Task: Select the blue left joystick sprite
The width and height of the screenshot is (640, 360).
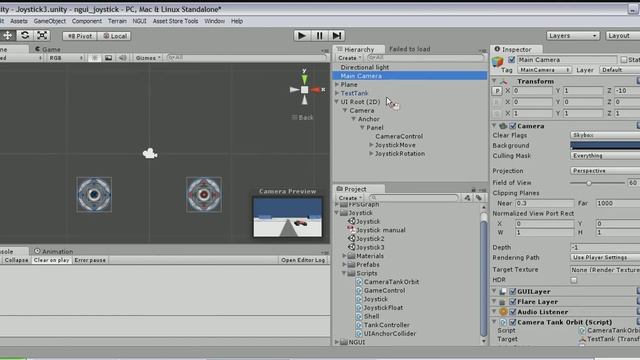Action: [x=94, y=195]
